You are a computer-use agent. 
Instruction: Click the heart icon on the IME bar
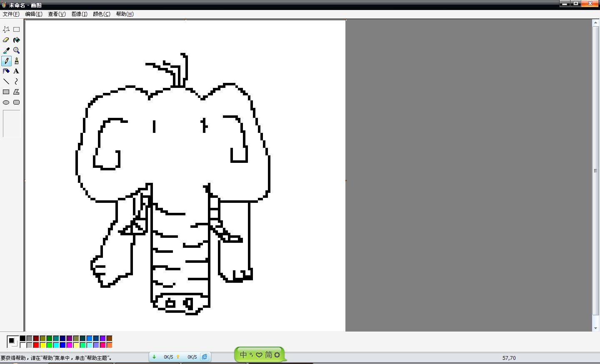point(259,355)
